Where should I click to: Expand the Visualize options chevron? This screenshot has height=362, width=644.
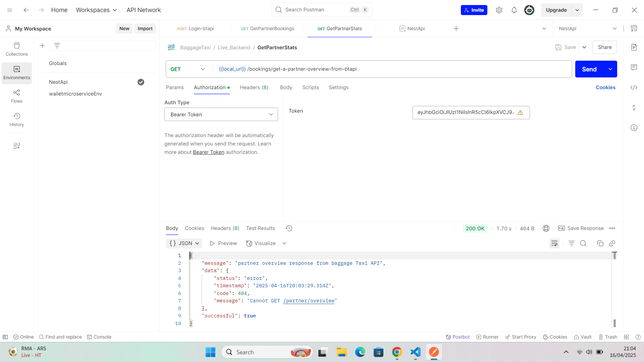[x=284, y=243]
